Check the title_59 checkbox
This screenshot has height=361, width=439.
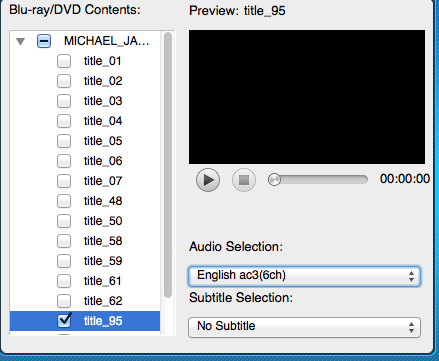pyautogui.click(x=64, y=261)
